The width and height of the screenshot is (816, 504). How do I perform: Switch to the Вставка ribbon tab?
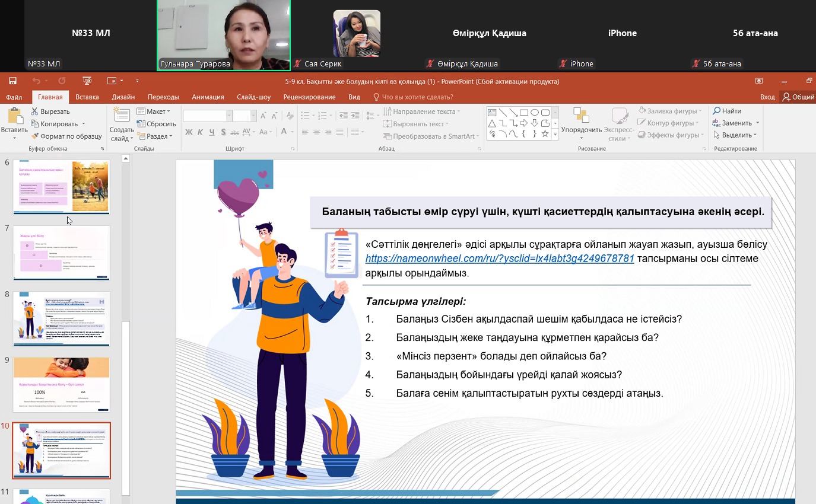87,97
